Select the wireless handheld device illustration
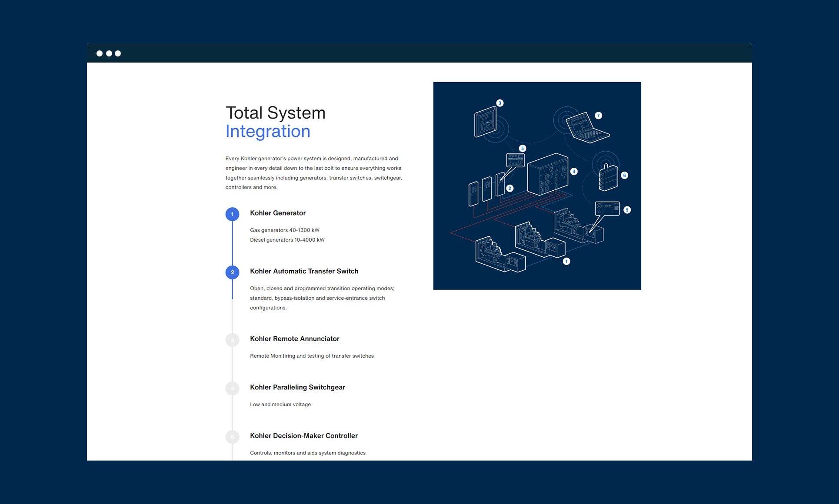The width and height of the screenshot is (839, 504). (x=608, y=177)
